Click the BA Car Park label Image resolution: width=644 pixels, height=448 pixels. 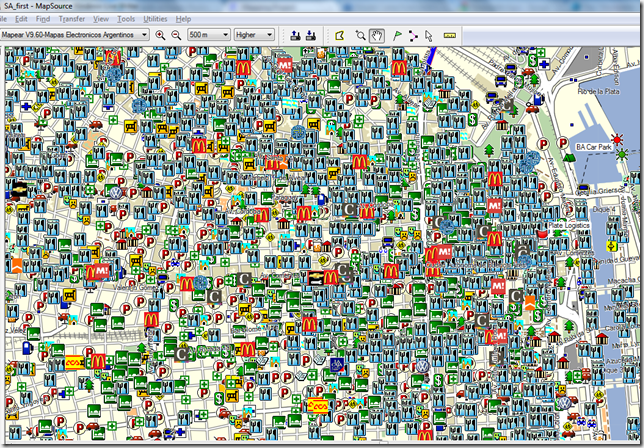593,147
